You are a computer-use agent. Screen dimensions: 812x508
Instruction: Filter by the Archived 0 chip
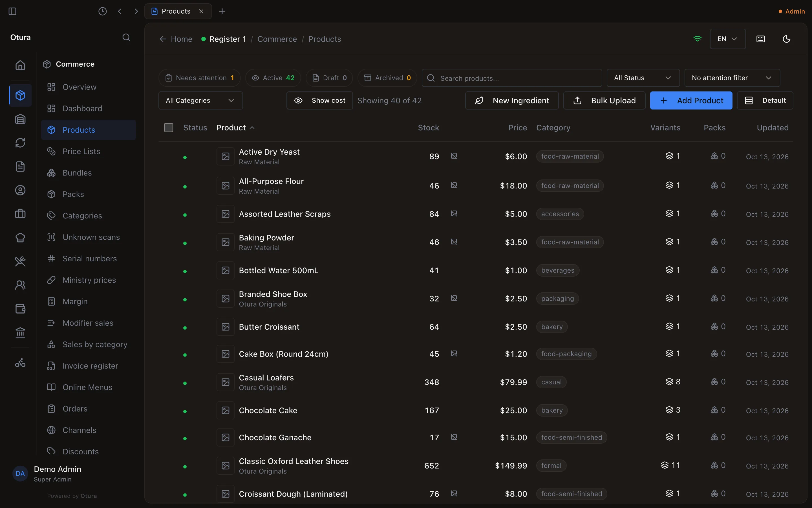coord(387,78)
